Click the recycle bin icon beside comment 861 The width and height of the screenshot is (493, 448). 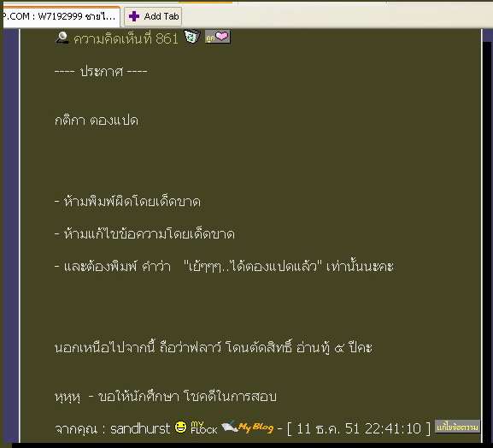191,36
